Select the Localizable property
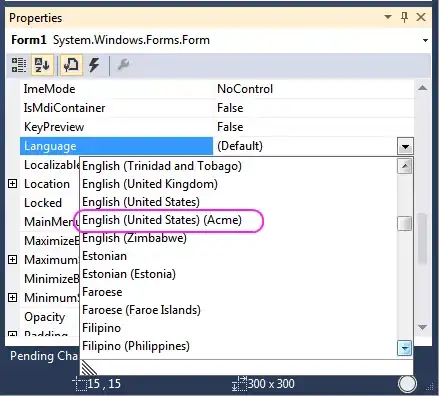439x396 pixels. pos(52,165)
